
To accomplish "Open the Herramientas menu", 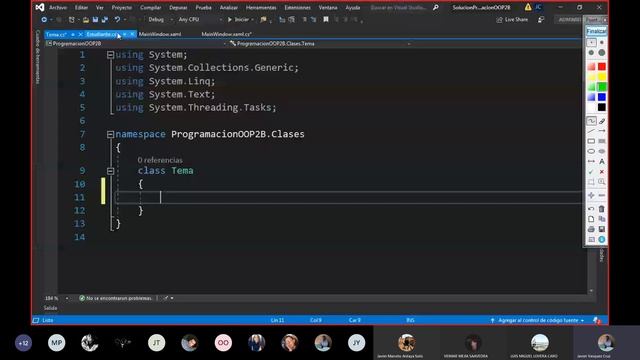I will point(261,7).
